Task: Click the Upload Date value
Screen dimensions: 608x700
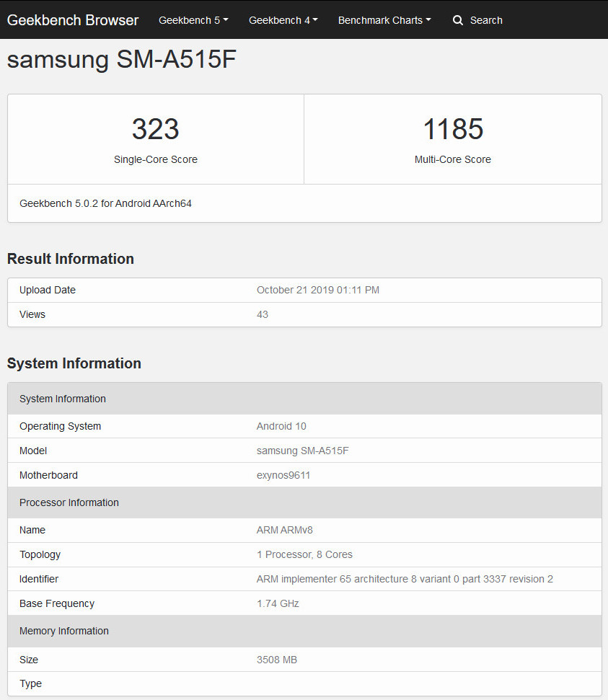Action: point(317,290)
